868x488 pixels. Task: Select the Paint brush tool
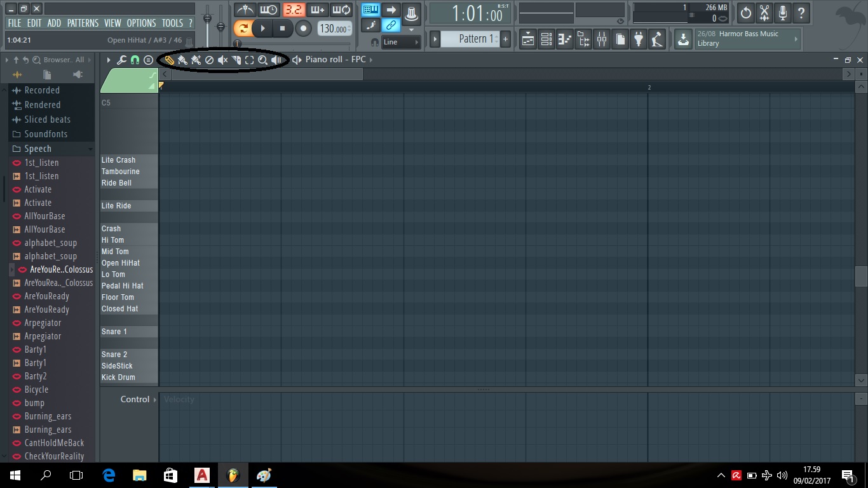[182, 60]
